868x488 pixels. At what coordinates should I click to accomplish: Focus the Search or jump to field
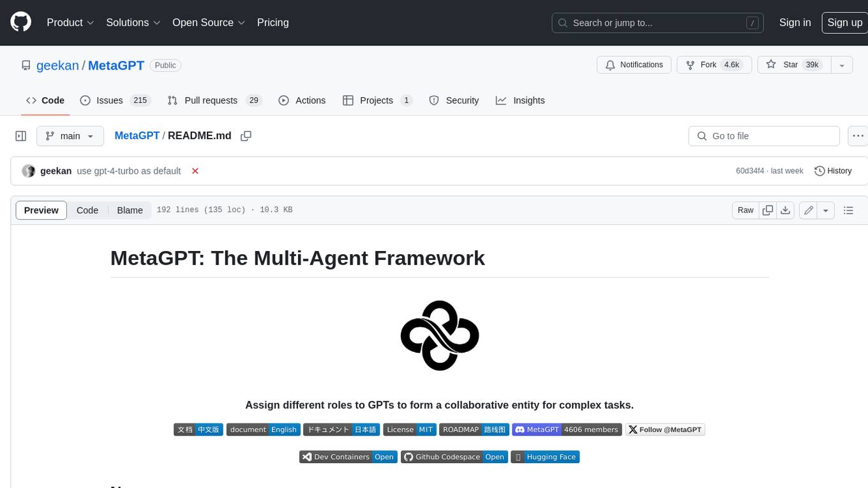pyautogui.click(x=658, y=22)
